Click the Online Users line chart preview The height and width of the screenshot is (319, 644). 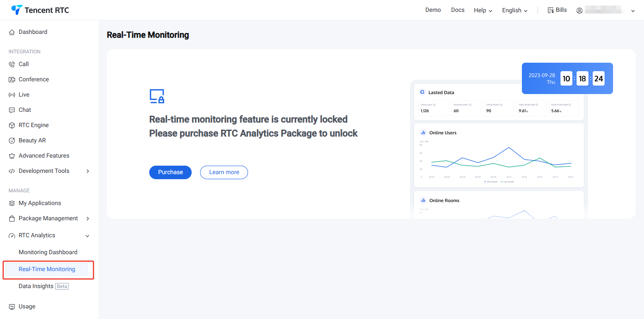(499, 161)
